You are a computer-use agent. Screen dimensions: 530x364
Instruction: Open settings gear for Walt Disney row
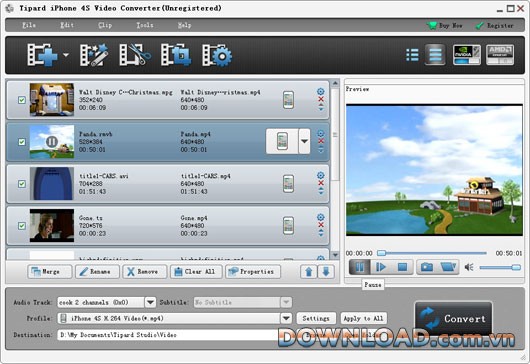click(x=321, y=91)
